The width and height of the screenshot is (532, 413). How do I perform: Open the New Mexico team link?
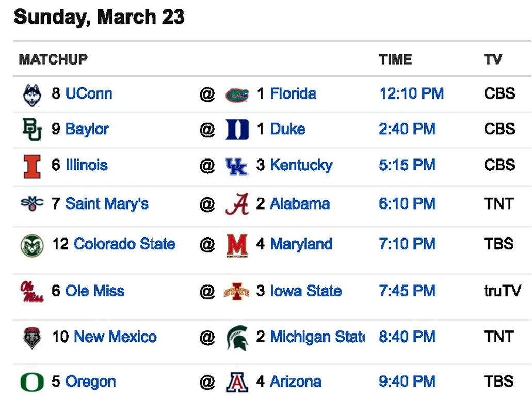pos(115,337)
